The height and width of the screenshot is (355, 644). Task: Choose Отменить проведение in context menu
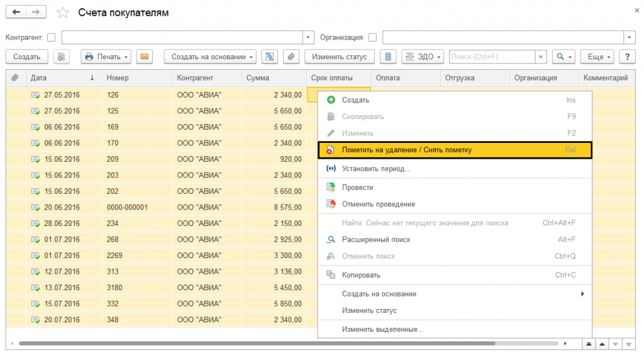click(455, 204)
